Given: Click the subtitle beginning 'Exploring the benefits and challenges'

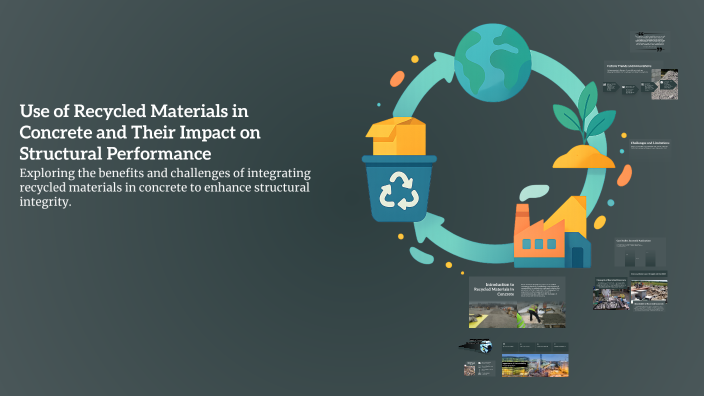Looking at the screenshot, I should pos(165,187).
